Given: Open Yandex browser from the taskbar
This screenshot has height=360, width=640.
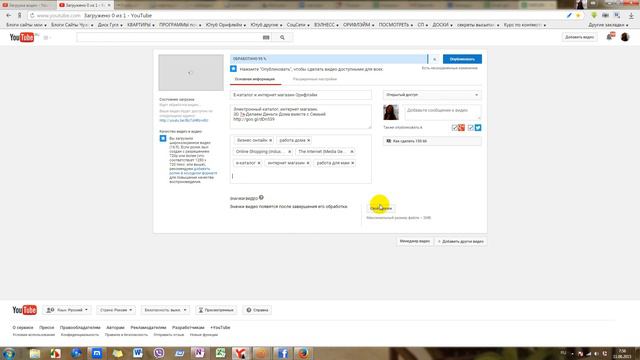Looking at the screenshot, I should (x=241, y=353).
